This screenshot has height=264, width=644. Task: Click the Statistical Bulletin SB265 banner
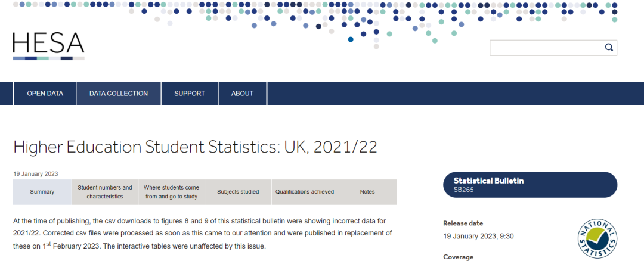click(x=530, y=185)
